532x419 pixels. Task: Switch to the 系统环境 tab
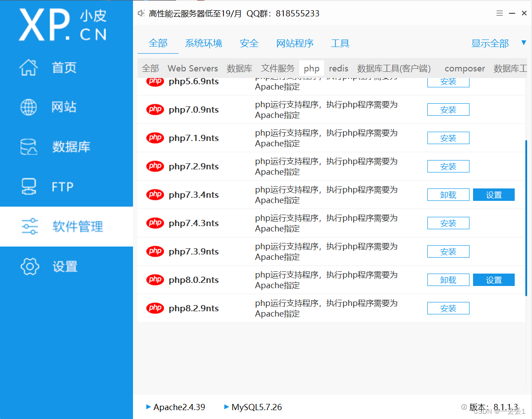(204, 43)
